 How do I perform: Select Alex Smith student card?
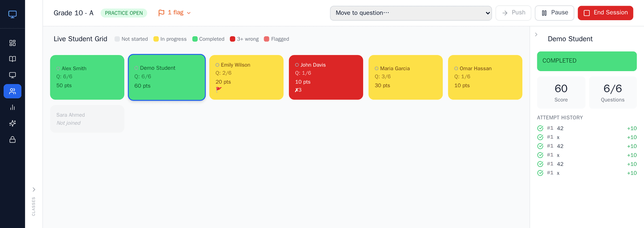[87, 77]
